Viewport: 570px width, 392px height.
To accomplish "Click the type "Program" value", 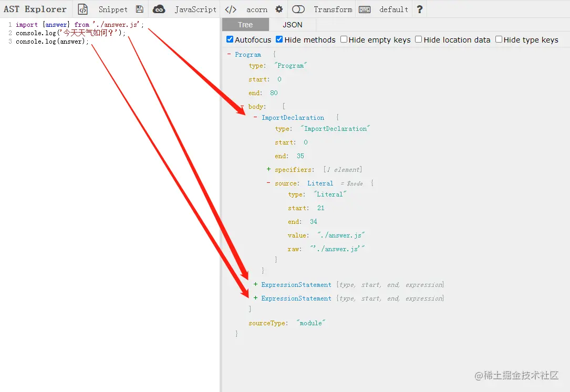I will (291, 66).
